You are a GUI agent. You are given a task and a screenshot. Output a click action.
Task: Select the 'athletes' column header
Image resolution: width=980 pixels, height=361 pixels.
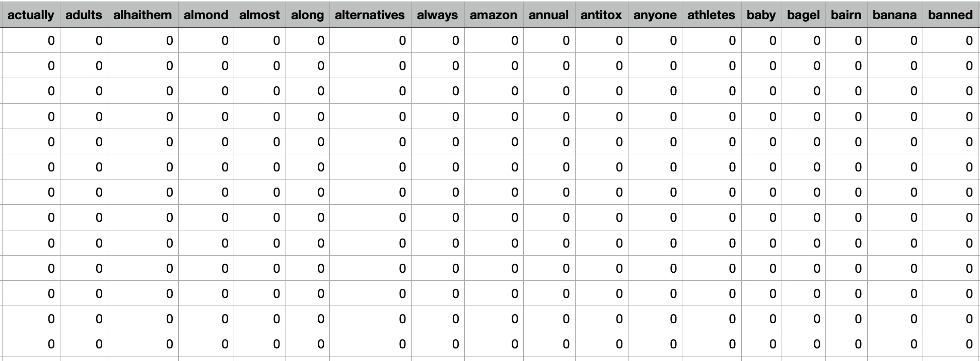tap(711, 15)
